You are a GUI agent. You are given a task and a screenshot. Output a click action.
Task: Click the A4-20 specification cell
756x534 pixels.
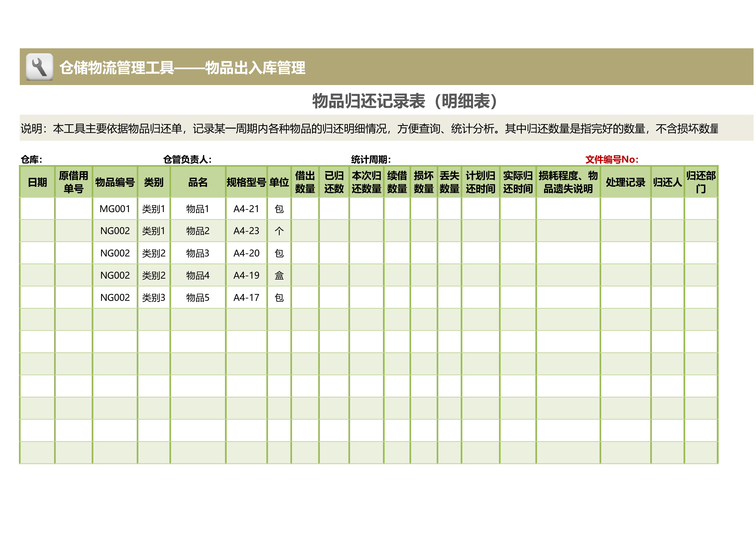click(246, 253)
